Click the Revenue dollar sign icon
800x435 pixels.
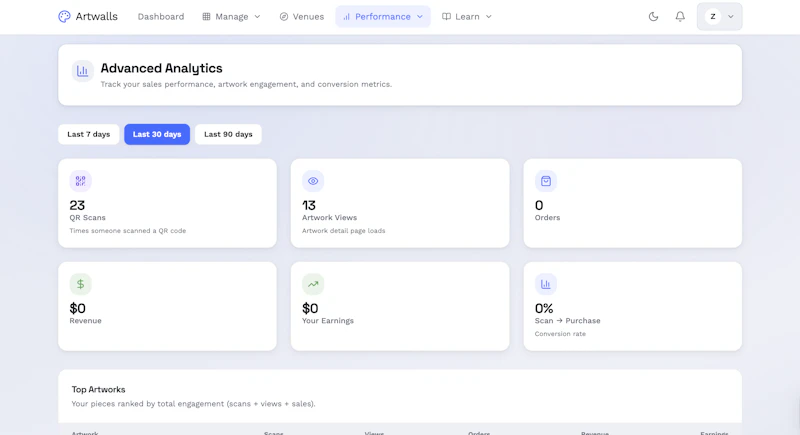81,284
